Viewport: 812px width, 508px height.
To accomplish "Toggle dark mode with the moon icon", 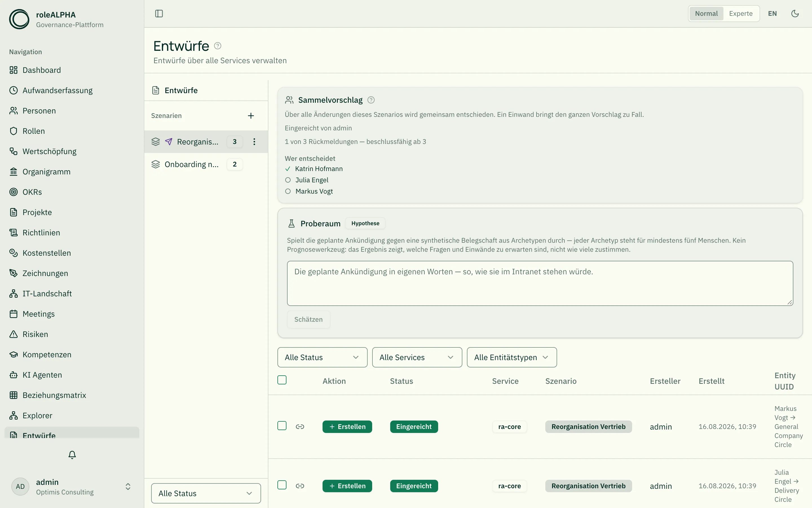I will (795, 14).
